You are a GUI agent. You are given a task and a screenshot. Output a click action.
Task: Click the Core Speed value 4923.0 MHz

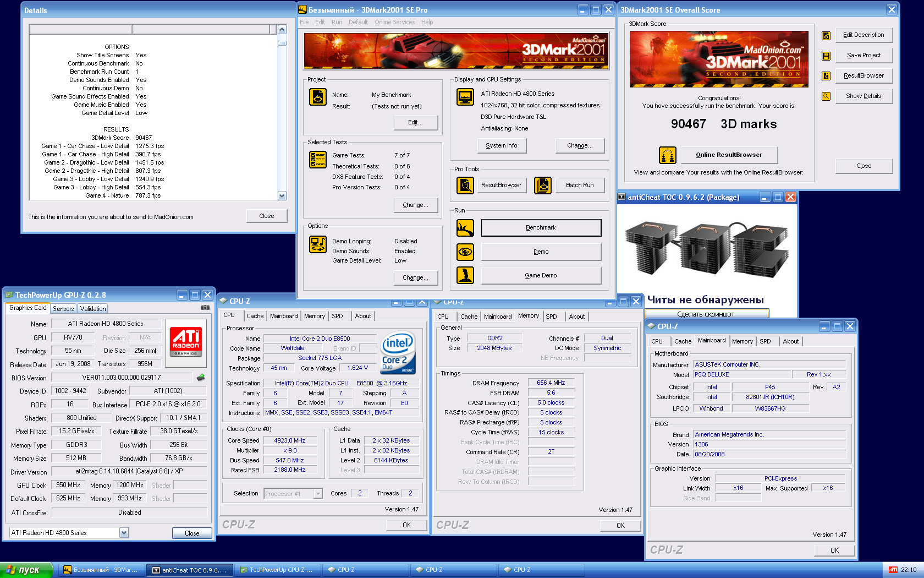click(290, 440)
